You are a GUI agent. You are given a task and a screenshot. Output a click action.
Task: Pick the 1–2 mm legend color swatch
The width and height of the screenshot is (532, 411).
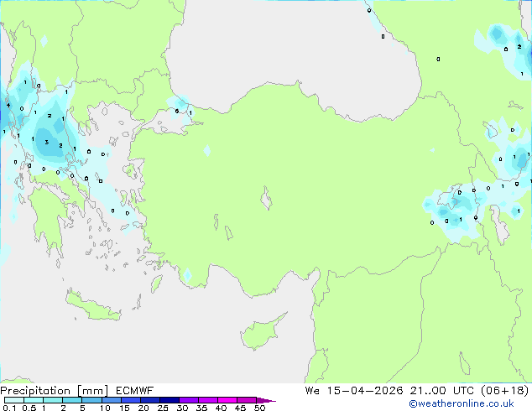tap(53, 400)
